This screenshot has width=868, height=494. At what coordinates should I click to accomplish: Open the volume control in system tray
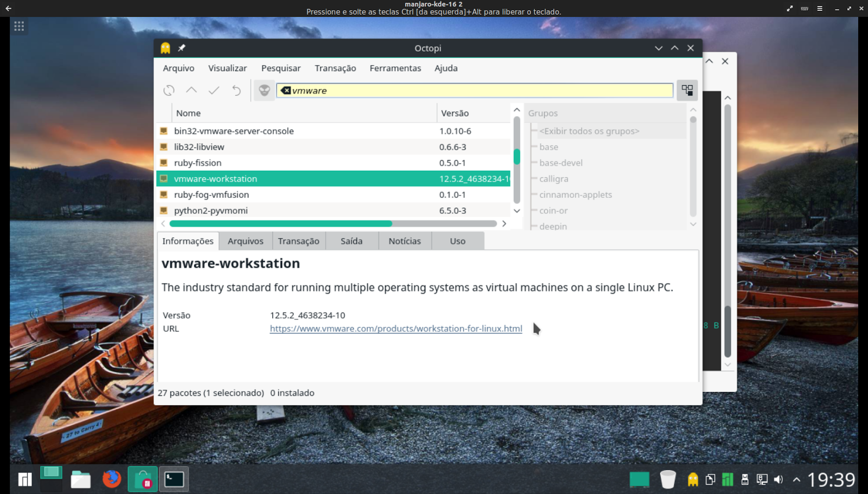pyautogui.click(x=778, y=479)
